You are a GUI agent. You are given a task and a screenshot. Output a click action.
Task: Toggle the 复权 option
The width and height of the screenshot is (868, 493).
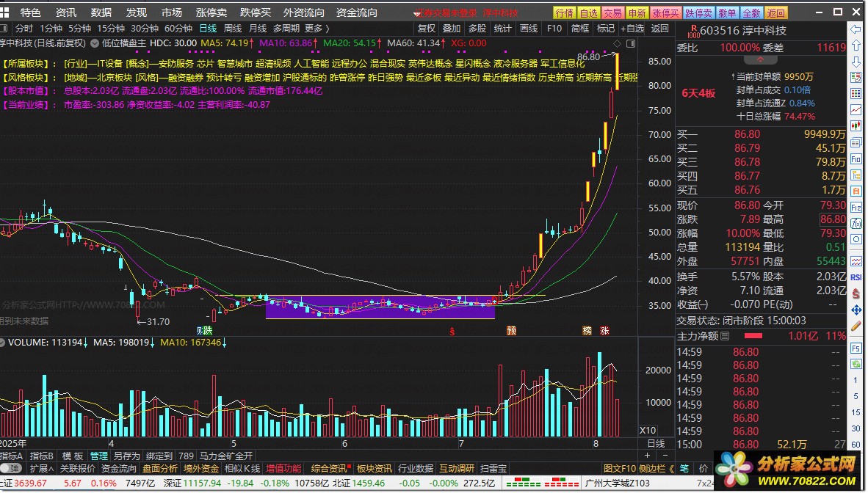[x=426, y=28]
